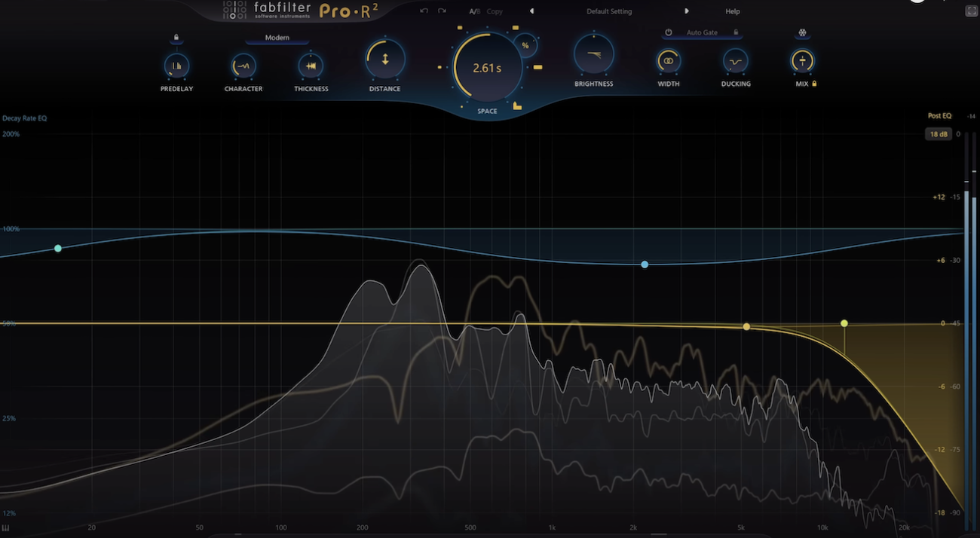Click the Mix knob

pyautogui.click(x=802, y=61)
